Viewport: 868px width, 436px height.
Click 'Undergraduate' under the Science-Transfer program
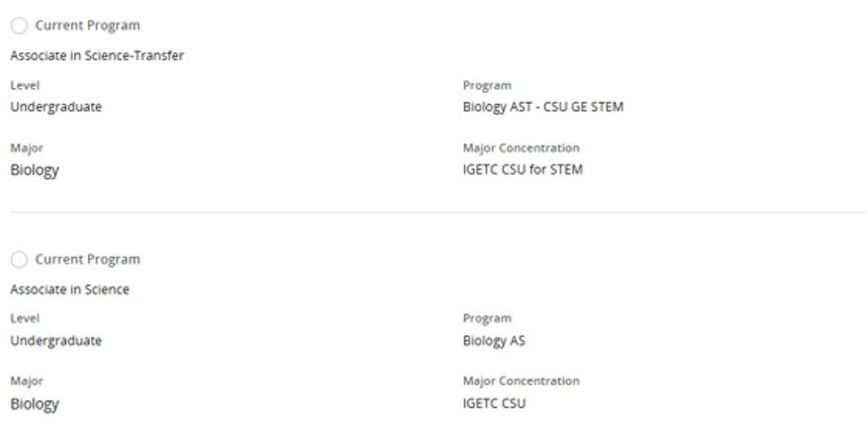[x=55, y=108]
